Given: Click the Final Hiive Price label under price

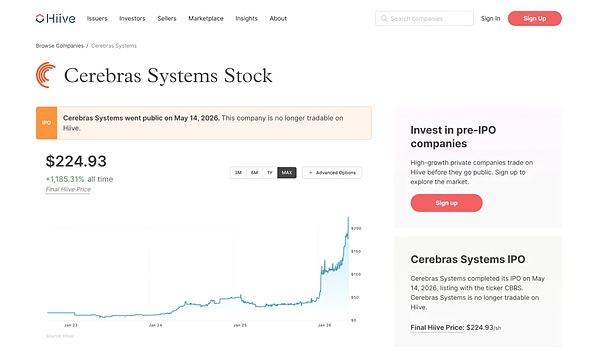Looking at the screenshot, I should (x=68, y=189).
